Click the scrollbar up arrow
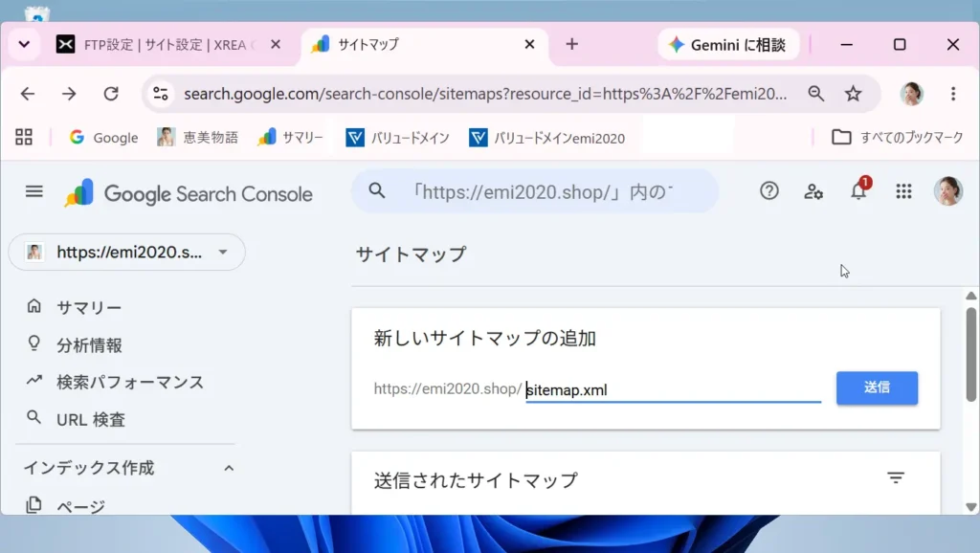 [x=970, y=296]
